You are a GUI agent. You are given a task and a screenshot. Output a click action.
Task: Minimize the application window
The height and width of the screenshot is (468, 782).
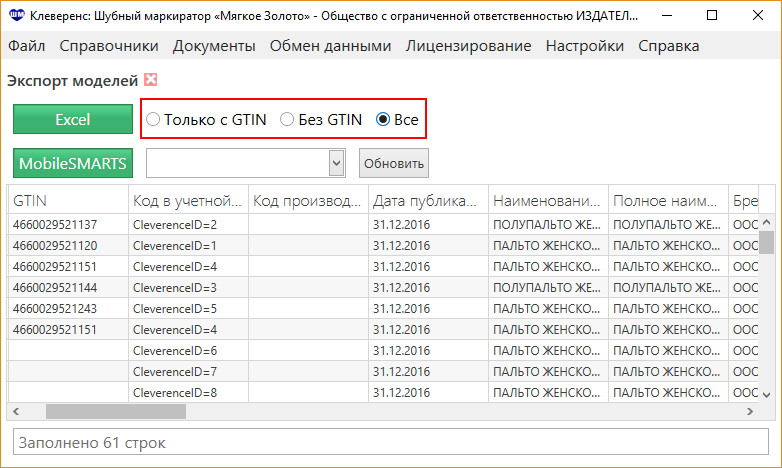667,15
